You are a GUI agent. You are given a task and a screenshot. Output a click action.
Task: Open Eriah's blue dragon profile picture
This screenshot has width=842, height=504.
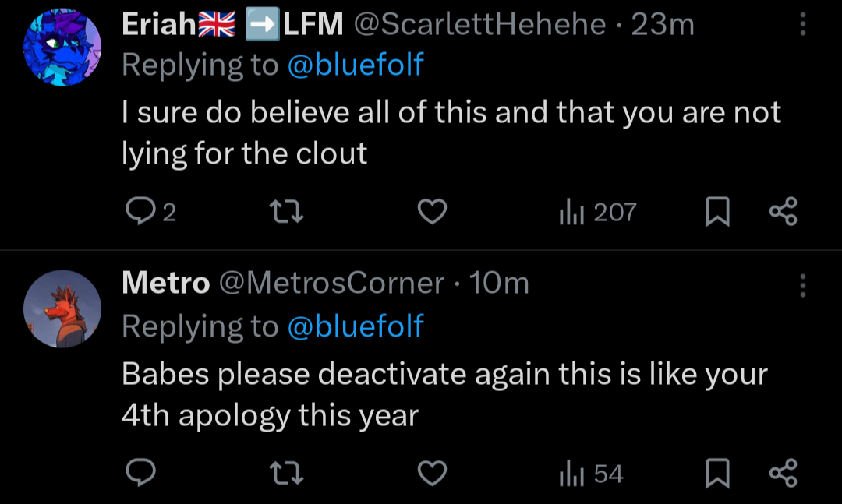tap(62, 48)
